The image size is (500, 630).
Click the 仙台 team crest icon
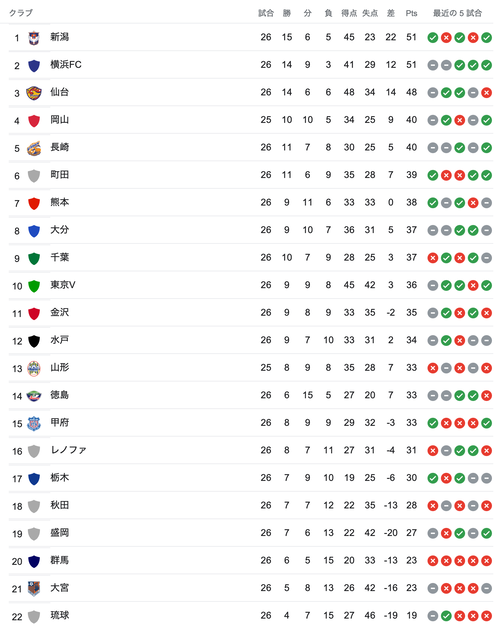pos(34,93)
